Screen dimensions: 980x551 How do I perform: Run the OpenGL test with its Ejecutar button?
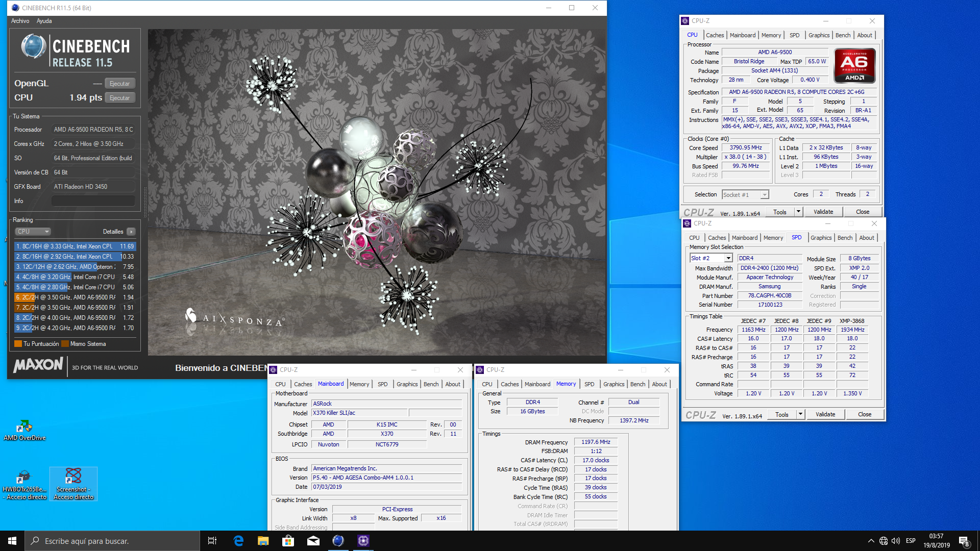tap(120, 84)
